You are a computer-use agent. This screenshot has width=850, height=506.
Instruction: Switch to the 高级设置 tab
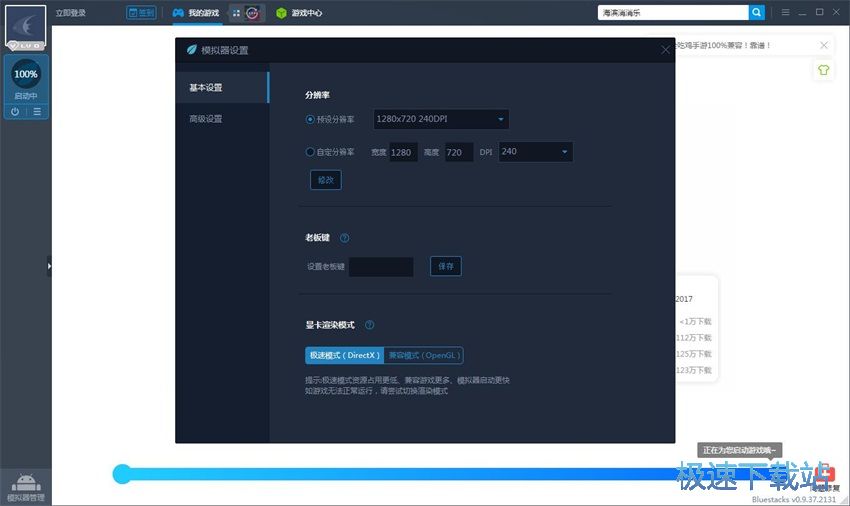222,119
